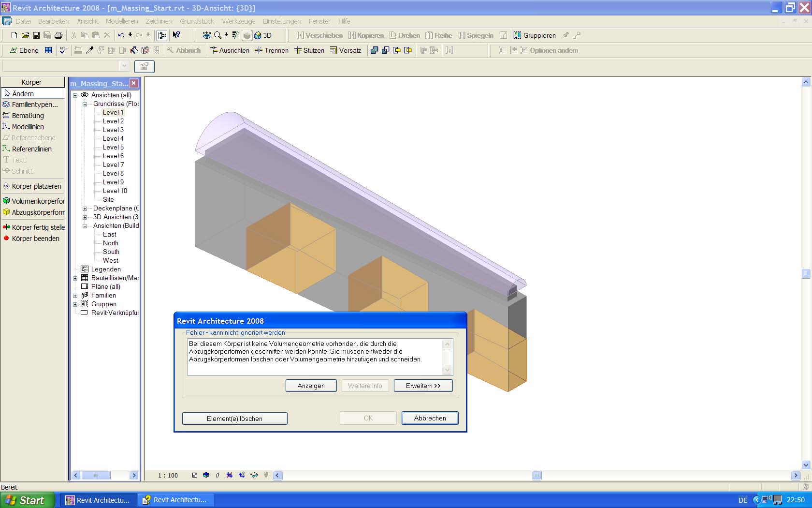The height and width of the screenshot is (508, 812).
Task: Open the Datei menu
Action: point(23,21)
